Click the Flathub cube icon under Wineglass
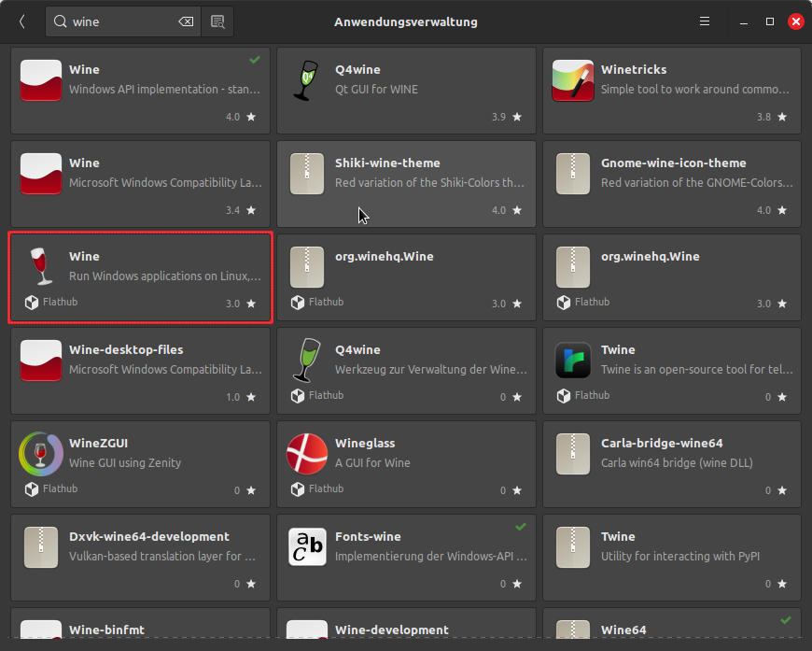The height and width of the screenshot is (651, 812). click(298, 488)
